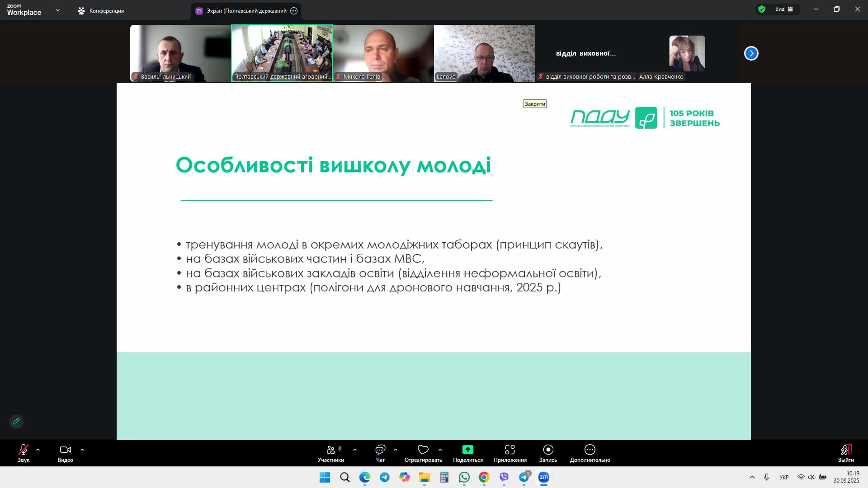Open the Чат chat panel
The height and width of the screenshot is (488, 868).
click(x=380, y=453)
